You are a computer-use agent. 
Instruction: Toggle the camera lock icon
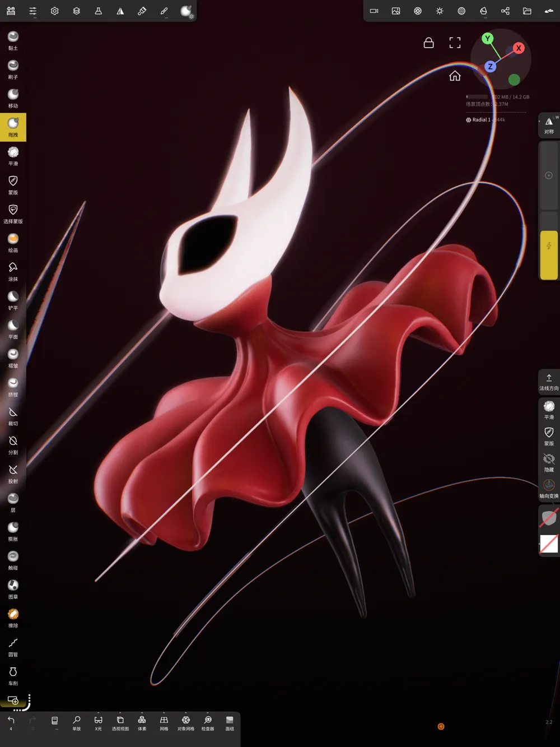pyautogui.click(x=428, y=43)
